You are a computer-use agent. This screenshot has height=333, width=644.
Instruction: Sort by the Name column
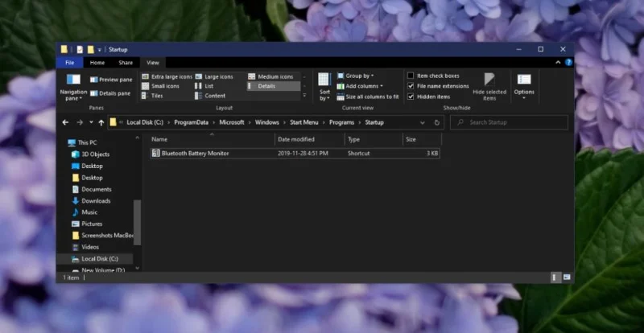(212, 140)
